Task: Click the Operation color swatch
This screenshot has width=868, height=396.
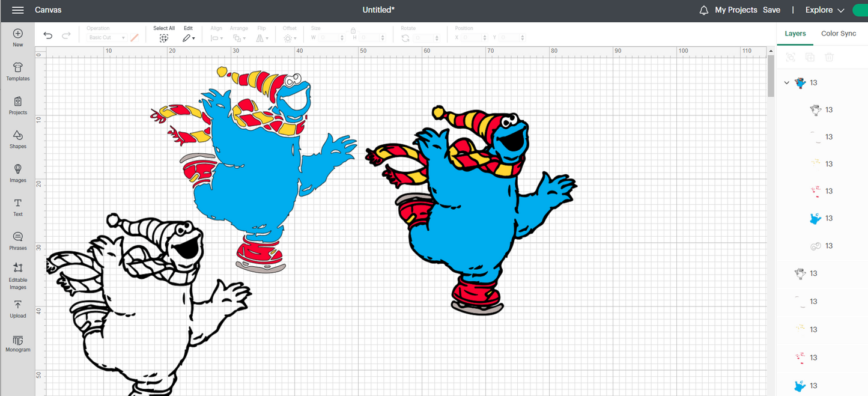Action: pyautogui.click(x=135, y=38)
